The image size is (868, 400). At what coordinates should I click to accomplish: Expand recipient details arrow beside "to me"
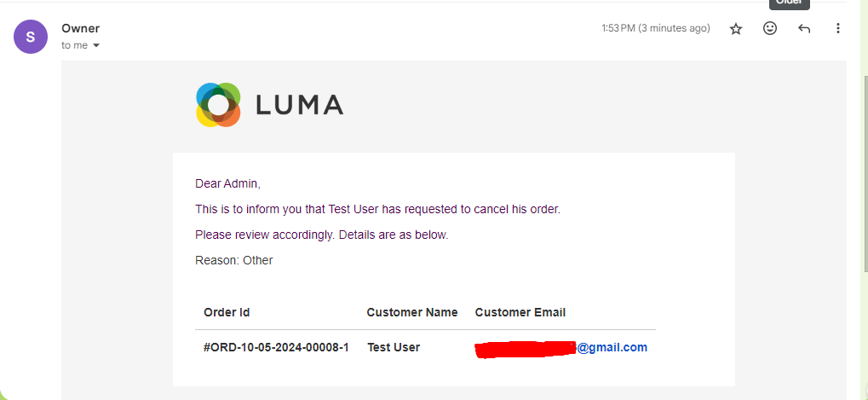[96, 46]
